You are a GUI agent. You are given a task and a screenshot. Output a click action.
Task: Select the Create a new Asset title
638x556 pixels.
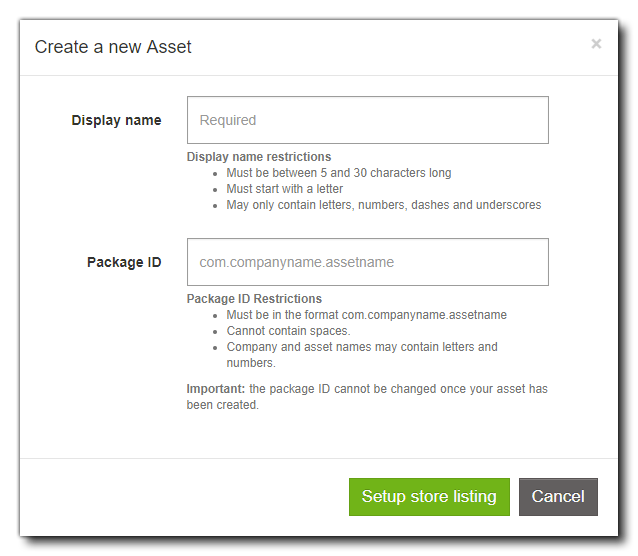coord(113,47)
